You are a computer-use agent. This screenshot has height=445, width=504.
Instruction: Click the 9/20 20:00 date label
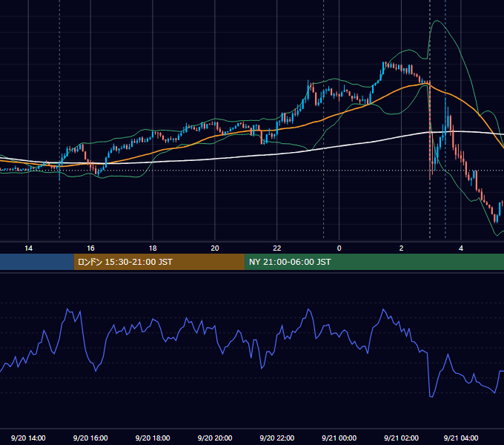click(215, 438)
